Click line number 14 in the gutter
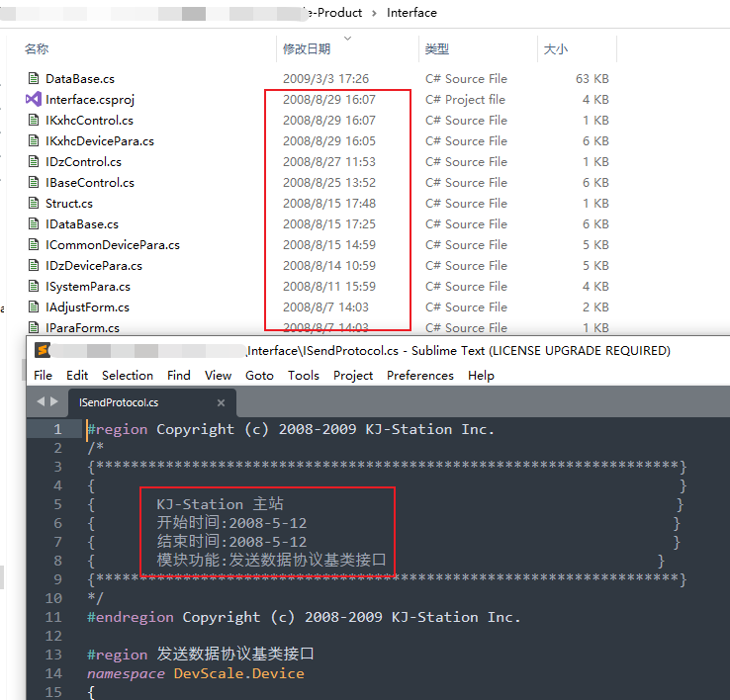 (53, 673)
